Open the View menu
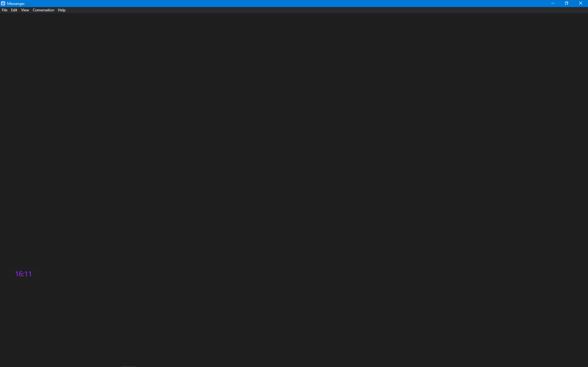588x367 pixels. [x=25, y=10]
